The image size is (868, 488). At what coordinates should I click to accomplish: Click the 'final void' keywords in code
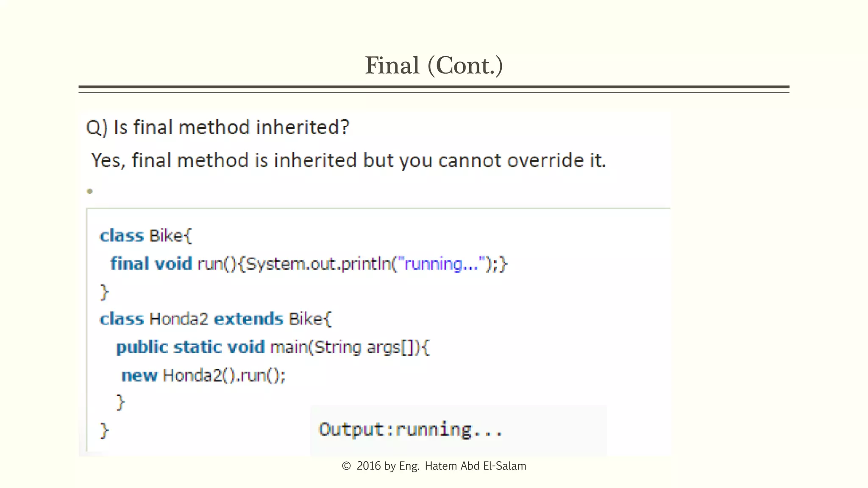click(x=151, y=264)
